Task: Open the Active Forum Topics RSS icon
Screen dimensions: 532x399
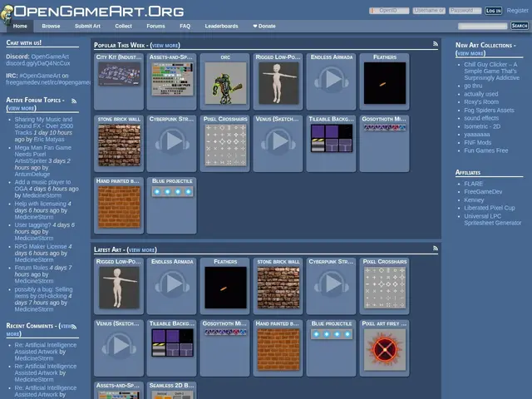Action: pyautogui.click(x=74, y=101)
